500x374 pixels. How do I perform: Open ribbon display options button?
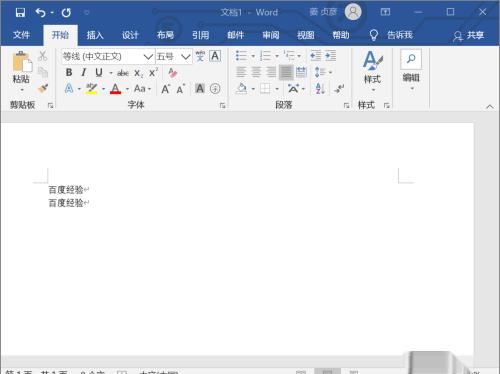coord(385,12)
